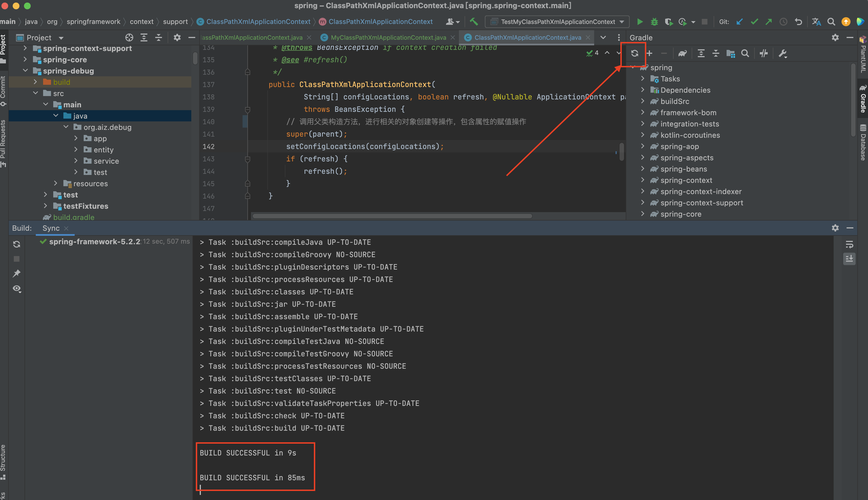The width and height of the screenshot is (868, 500).
Task: Open Build panel options gear
Action: [835, 228]
